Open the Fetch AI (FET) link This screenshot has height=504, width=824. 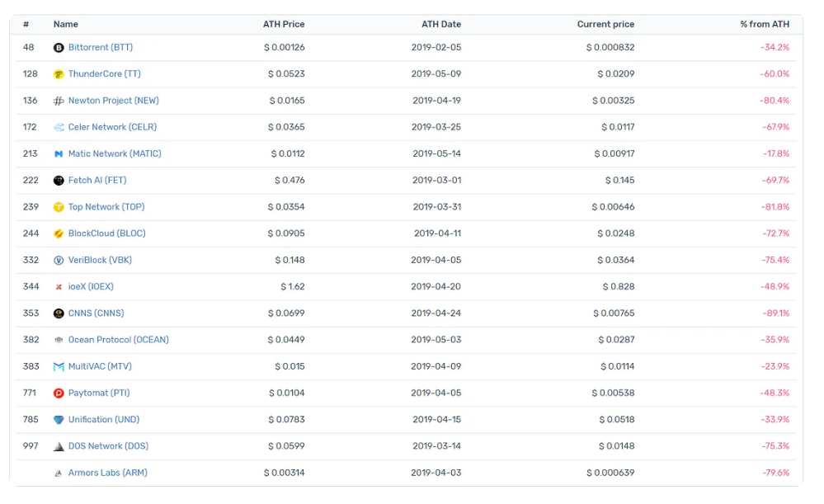point(97,181)
